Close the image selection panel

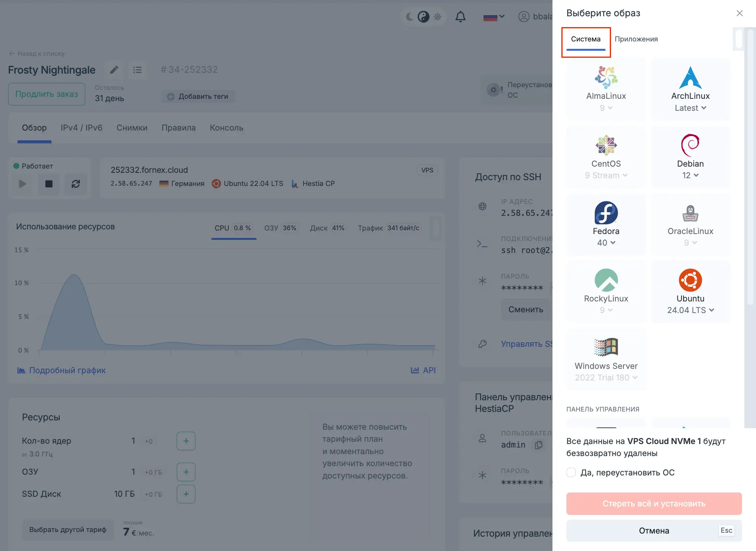coord(739,13)
